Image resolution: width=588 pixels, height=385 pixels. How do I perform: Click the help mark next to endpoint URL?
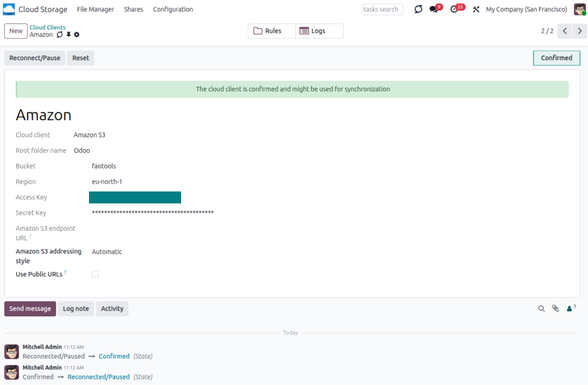(30, 236)
